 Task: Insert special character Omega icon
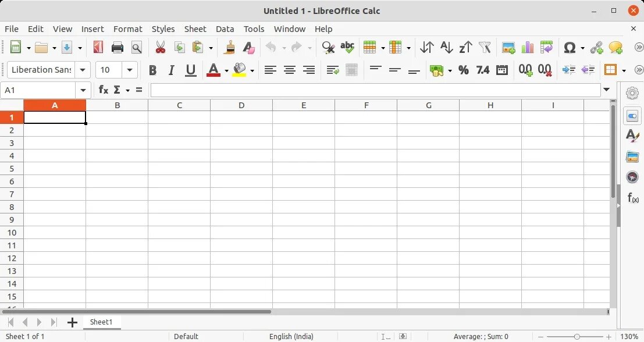pos(570,48)
